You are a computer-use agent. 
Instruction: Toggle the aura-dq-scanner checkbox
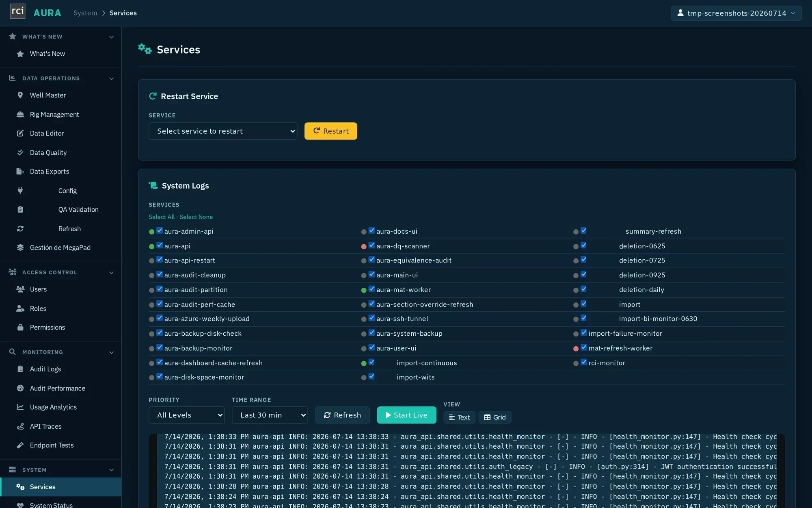(x=371, y=245)
